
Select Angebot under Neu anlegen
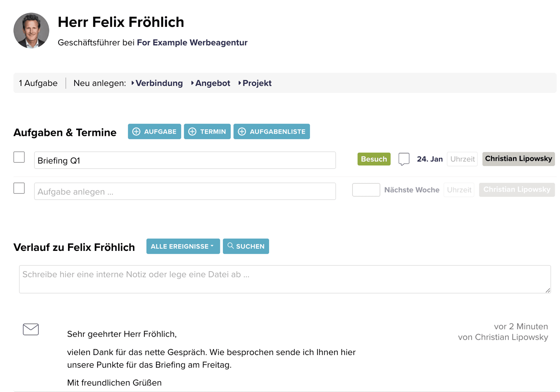click(212, 83)
